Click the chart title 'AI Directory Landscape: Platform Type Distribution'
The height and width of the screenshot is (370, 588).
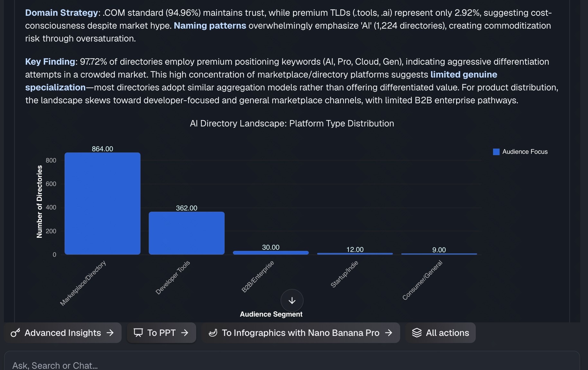point(292,124)
